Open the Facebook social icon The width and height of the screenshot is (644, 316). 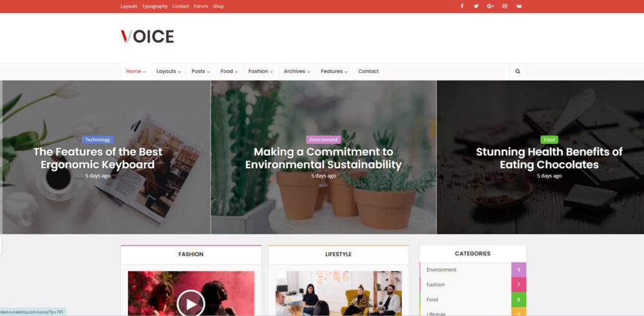[x=462, y=6]
